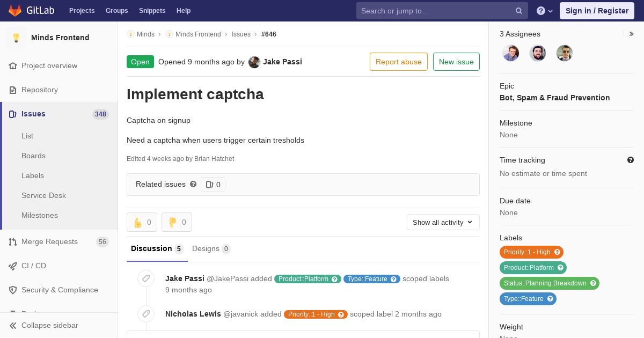Select the Discussion tab
Screen dimensions: 644x338
[x=157, y=249]
